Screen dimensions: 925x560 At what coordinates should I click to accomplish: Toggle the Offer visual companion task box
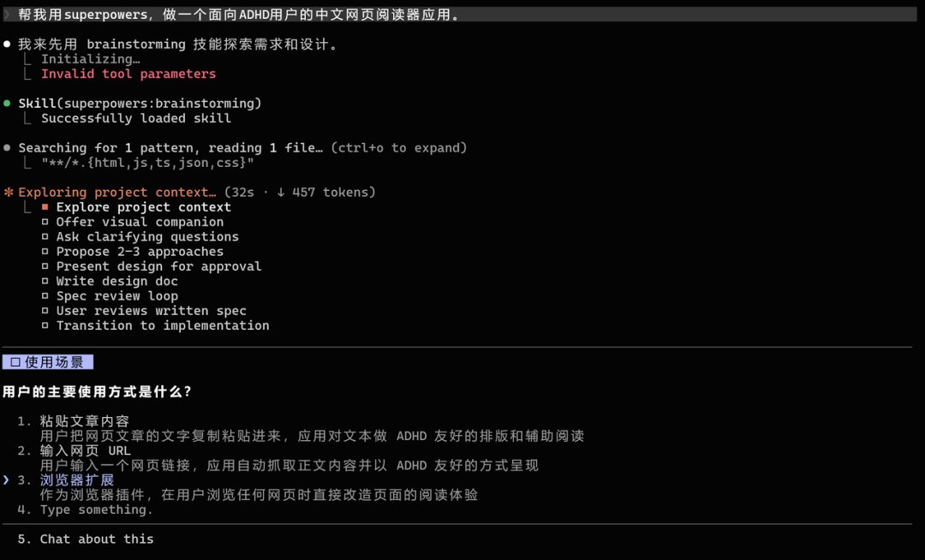point(45,222)
